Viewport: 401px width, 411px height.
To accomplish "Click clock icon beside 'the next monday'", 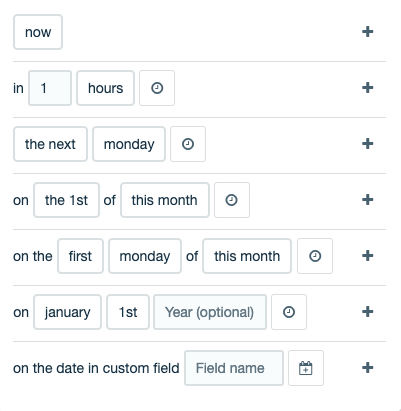I will pyautogui.click(x=188, y=144).
